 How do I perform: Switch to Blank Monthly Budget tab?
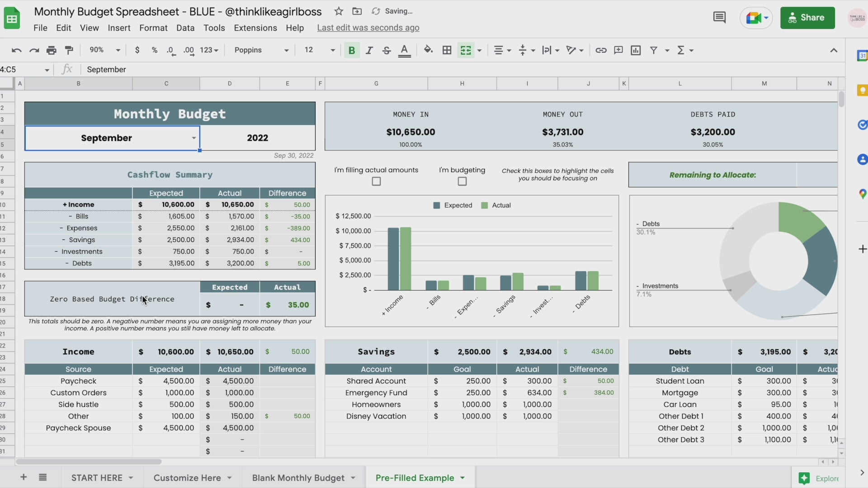pos(298,478)
